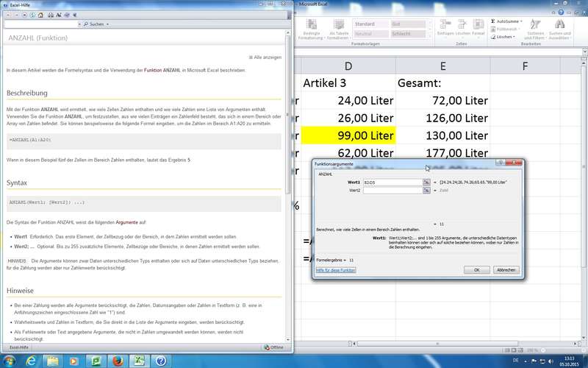The width and height of the screenshot is (588, 368).
Task: Open the Suchen dropdown arrow
Action: tap(107, 24)
